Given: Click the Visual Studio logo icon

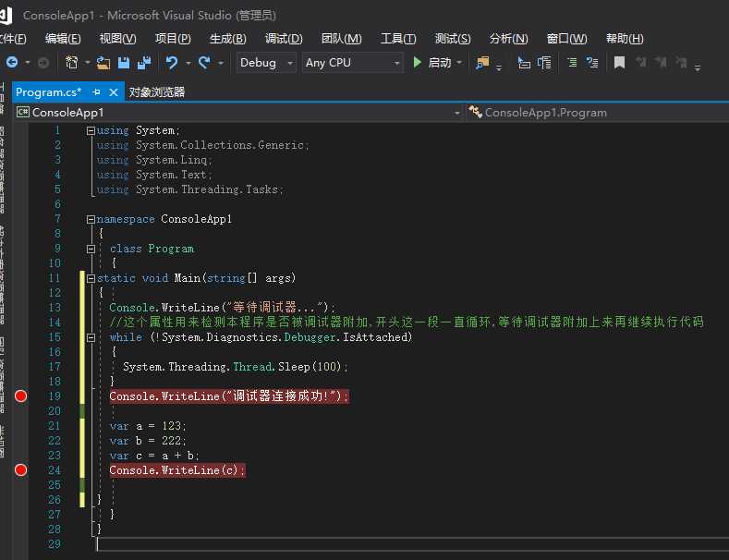Looking at the screenshot, I should 5,15.
